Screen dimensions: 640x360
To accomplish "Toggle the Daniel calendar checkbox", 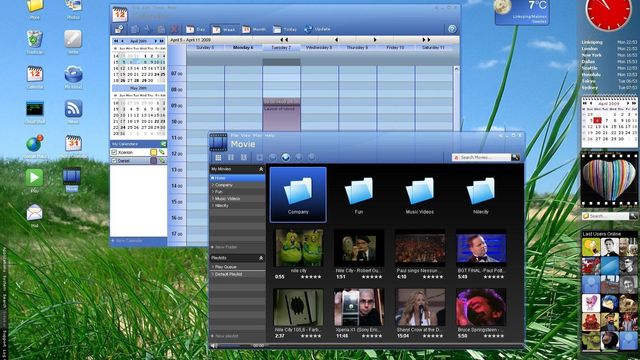I will [114, 161].
